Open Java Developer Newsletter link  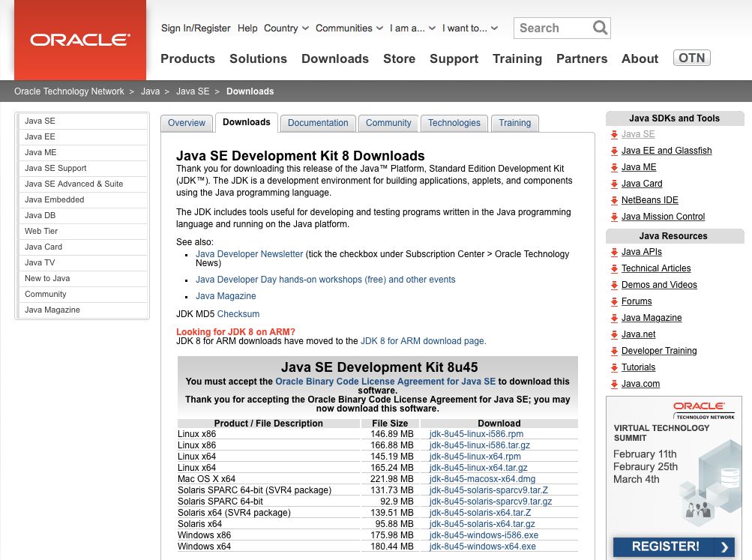[x=250, y=254]
